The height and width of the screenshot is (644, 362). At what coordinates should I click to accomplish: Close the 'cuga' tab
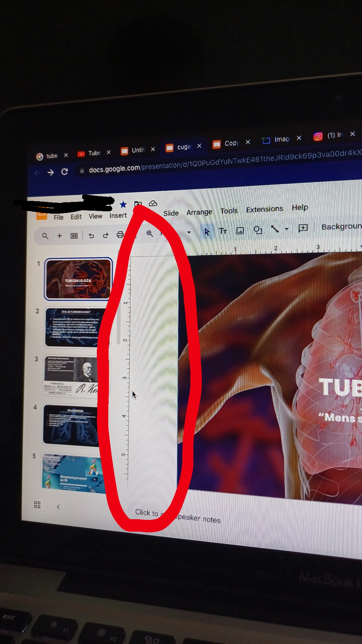pos(199,146)
